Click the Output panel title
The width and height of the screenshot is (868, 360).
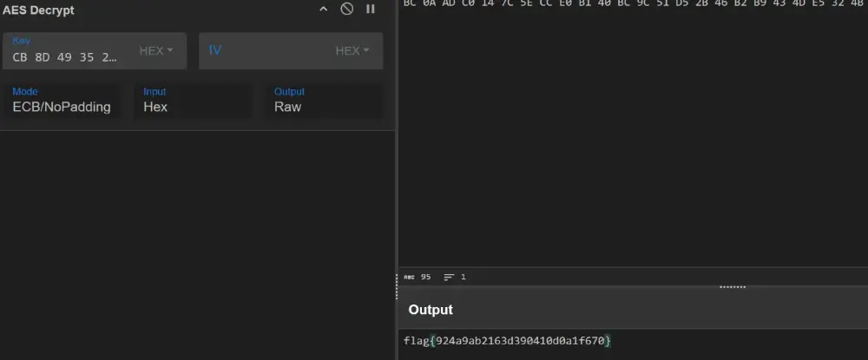[431, 310]
